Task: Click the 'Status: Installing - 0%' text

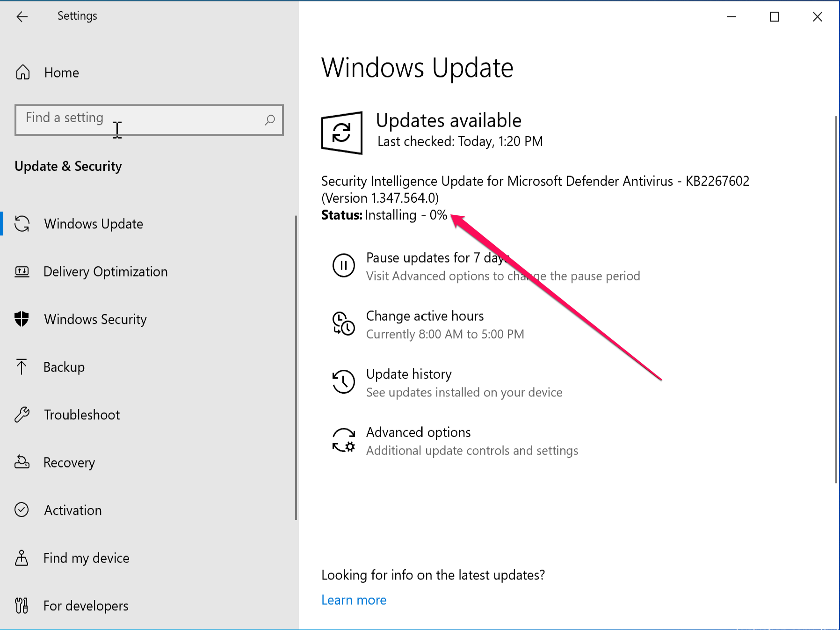Action: tap(384, 215)
